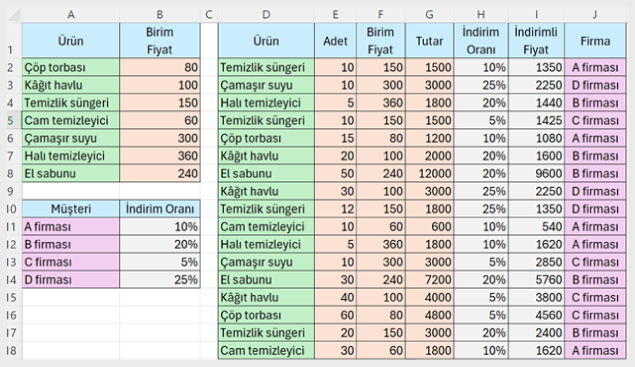Select the Firma header cell
Screen dimensions: 635x367
(595, 41)
